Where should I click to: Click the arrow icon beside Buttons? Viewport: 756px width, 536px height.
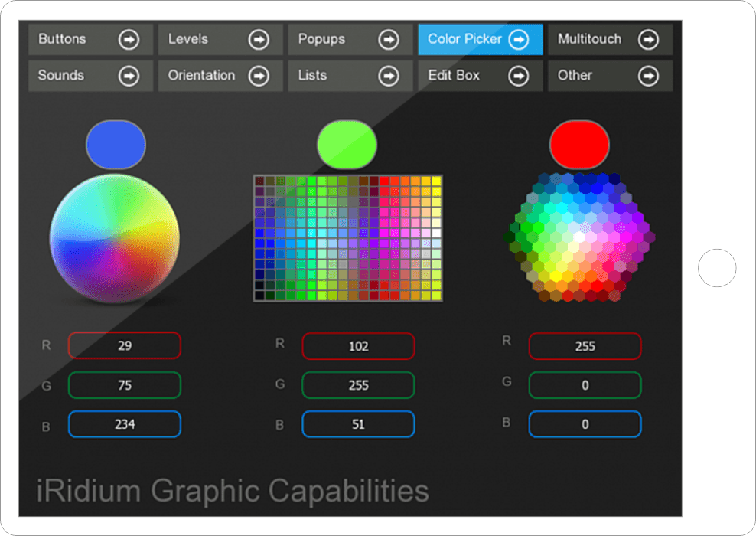[129, 39]
